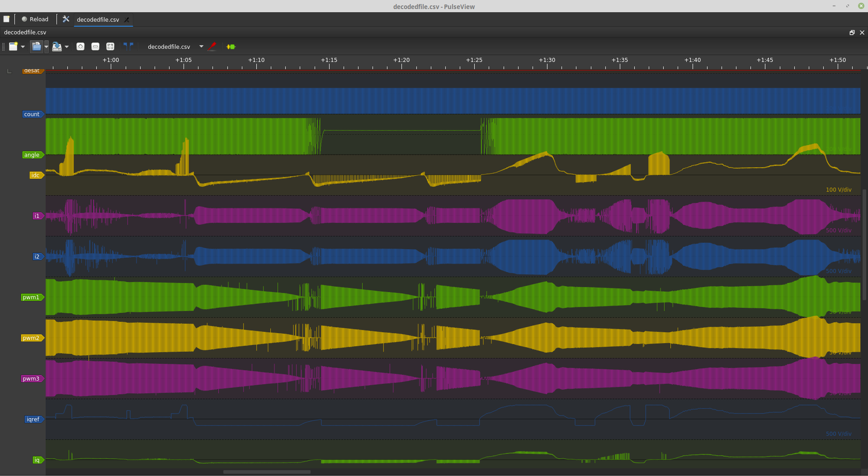Add a protocol decoder

(231, 47)
